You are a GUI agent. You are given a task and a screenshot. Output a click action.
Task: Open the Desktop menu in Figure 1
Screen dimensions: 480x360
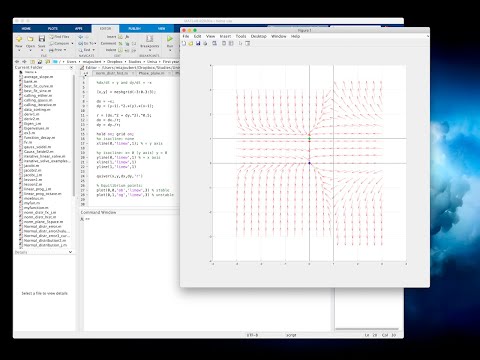click(258, 36)
